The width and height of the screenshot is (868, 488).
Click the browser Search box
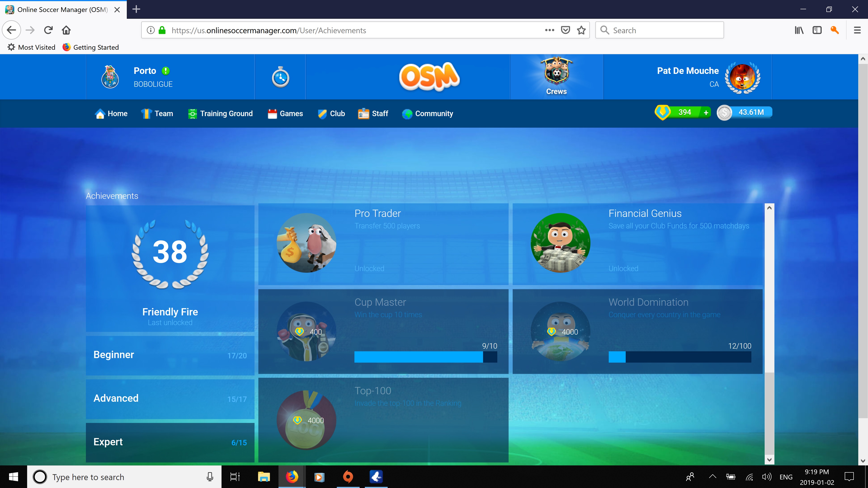pos(659,30)
